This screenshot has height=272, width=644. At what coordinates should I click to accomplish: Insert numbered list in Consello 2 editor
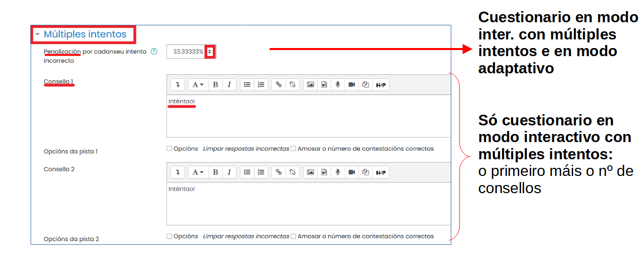click(x=261, y=172)
